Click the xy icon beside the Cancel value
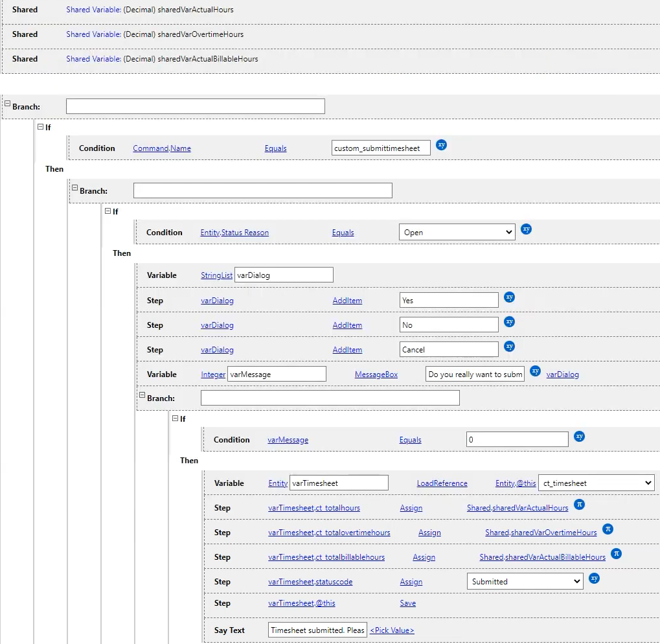 pyautogui.click(x=509, y=347)
